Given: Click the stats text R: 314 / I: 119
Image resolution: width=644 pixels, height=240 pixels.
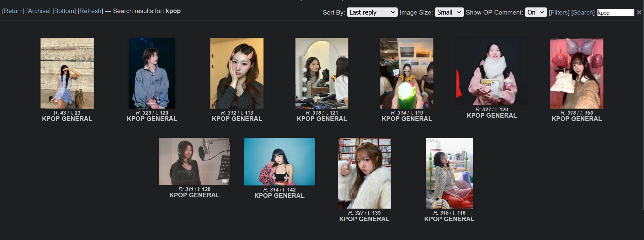Looking at the screenshot, I should (407, 113).
